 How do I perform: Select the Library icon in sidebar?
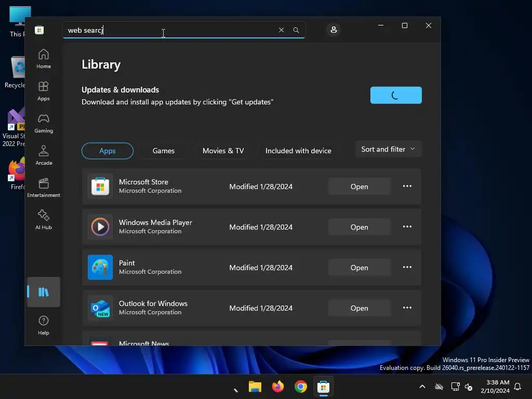[44, 292]
